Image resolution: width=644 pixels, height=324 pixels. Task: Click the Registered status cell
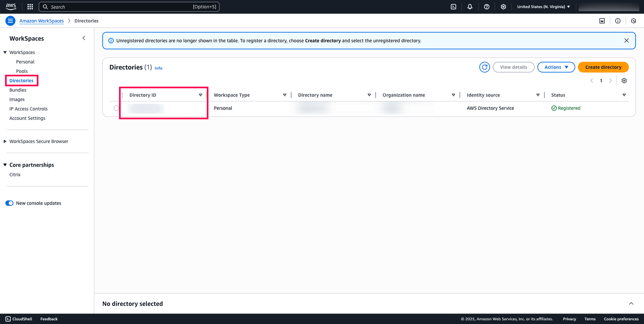(x=566, y=108)
